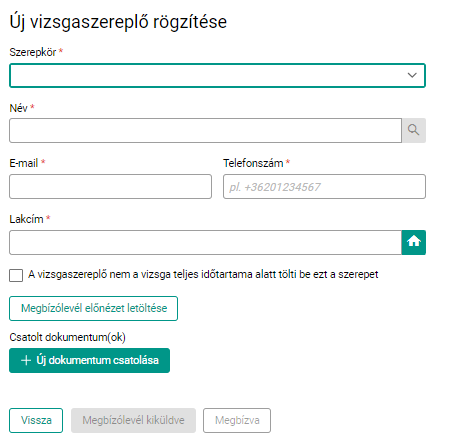Expand the Szerepkör dropdown arrow
Image resolution: width=472 pixels, height=442 pixels.
click(412, 75)
